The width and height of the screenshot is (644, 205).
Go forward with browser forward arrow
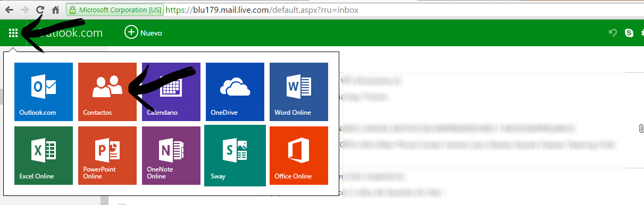24,10
